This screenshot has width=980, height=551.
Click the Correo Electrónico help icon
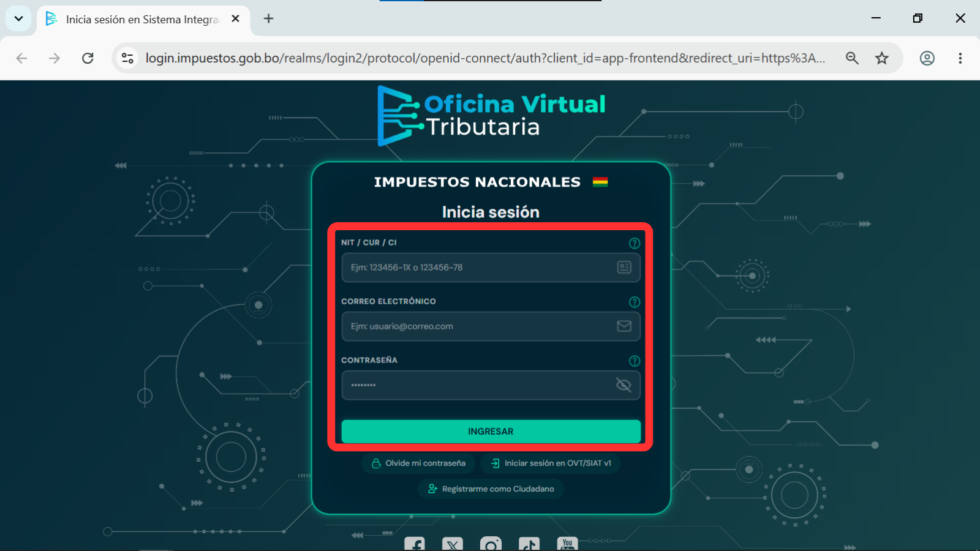tap(635, 302)
